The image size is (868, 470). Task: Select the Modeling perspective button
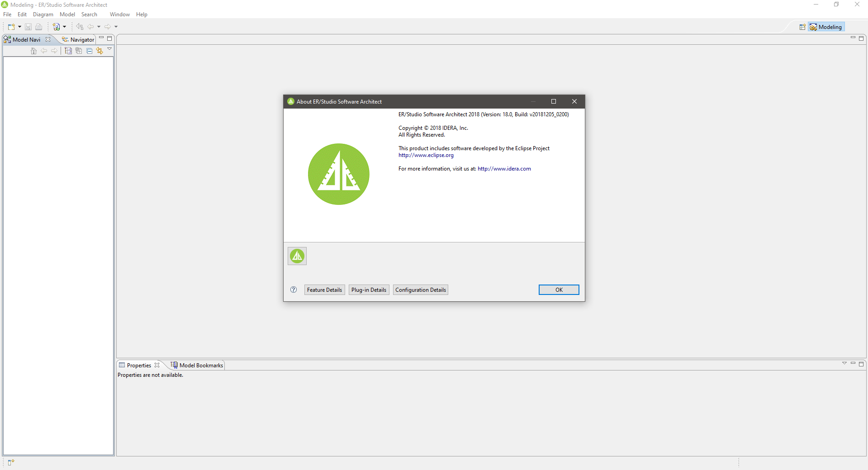coord(826,27)
